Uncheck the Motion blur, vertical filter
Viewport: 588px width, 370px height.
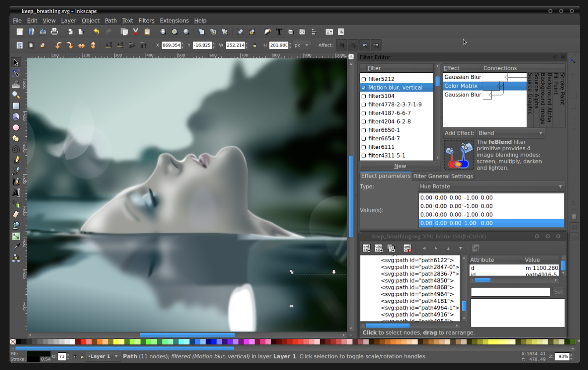pyautogui.click(x=364, y=88)
